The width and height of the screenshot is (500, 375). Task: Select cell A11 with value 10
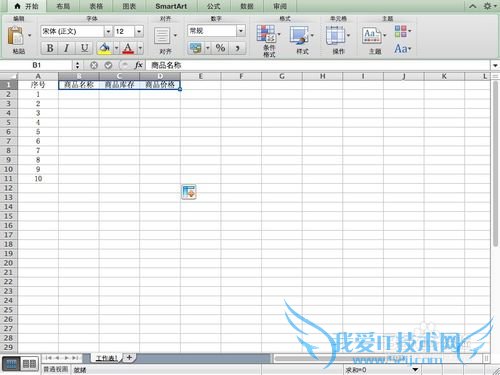pos(38,179)
